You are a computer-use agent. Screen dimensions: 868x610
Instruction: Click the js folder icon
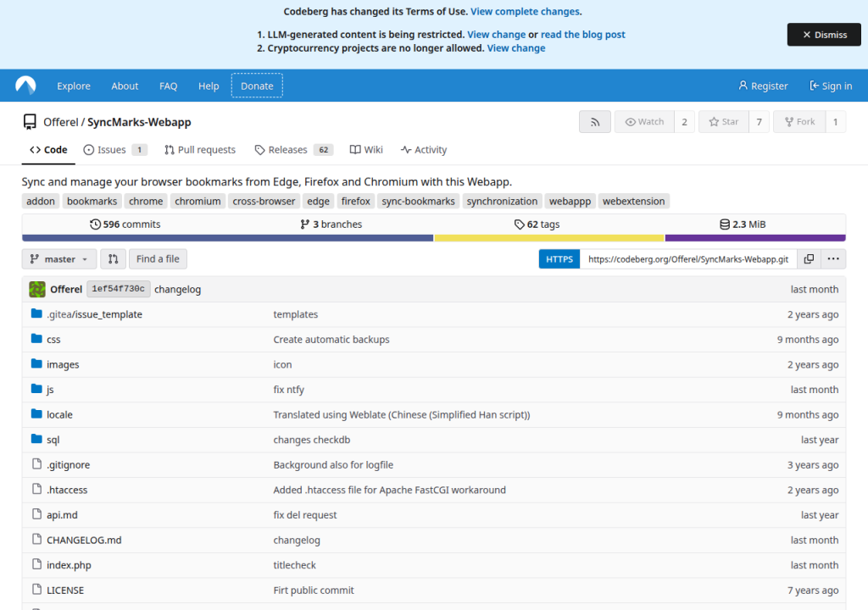pos(36,389)
